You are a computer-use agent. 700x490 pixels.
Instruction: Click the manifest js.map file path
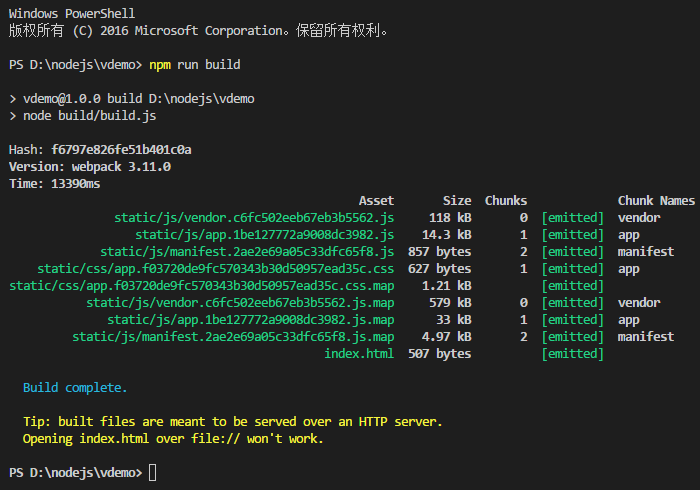coord(233,336)
